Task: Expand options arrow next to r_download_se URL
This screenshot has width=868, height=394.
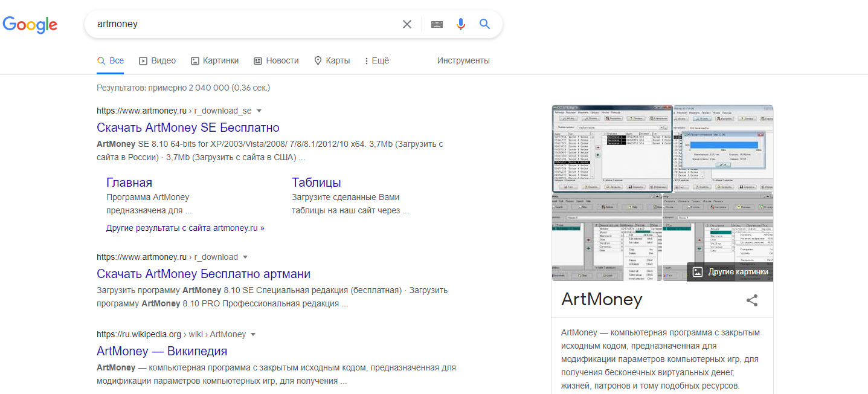Action: coord(259,111)
